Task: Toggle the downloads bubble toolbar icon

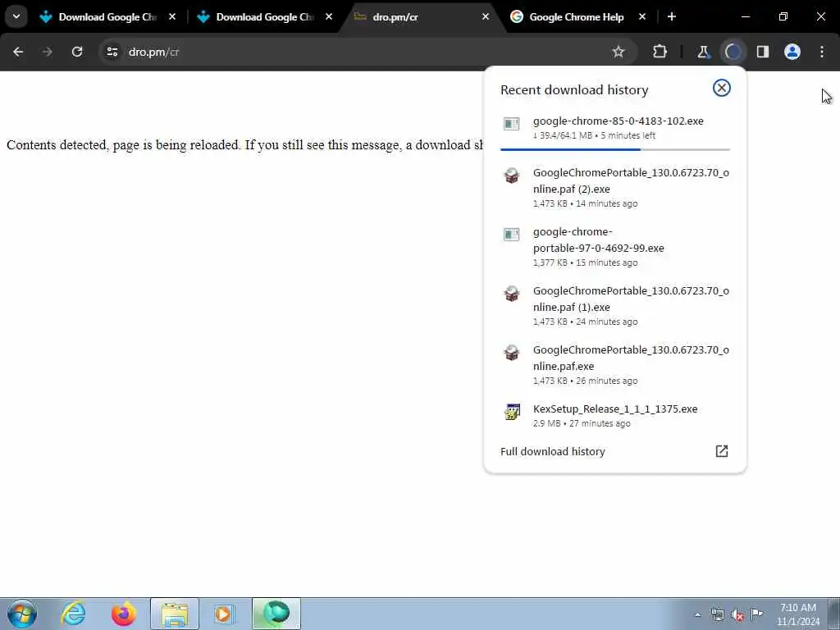Action: pos(733,52)
